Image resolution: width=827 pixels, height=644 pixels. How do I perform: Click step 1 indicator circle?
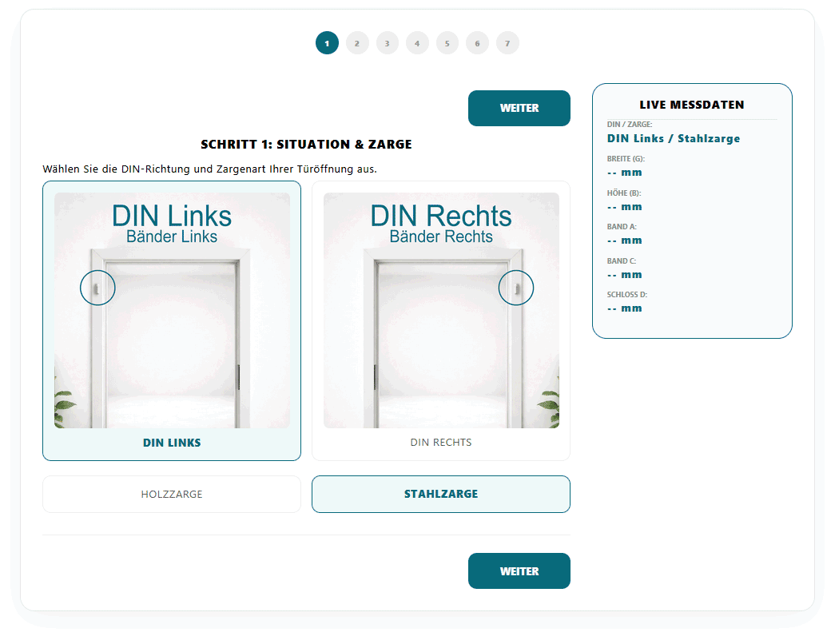(x=327, y=43)
